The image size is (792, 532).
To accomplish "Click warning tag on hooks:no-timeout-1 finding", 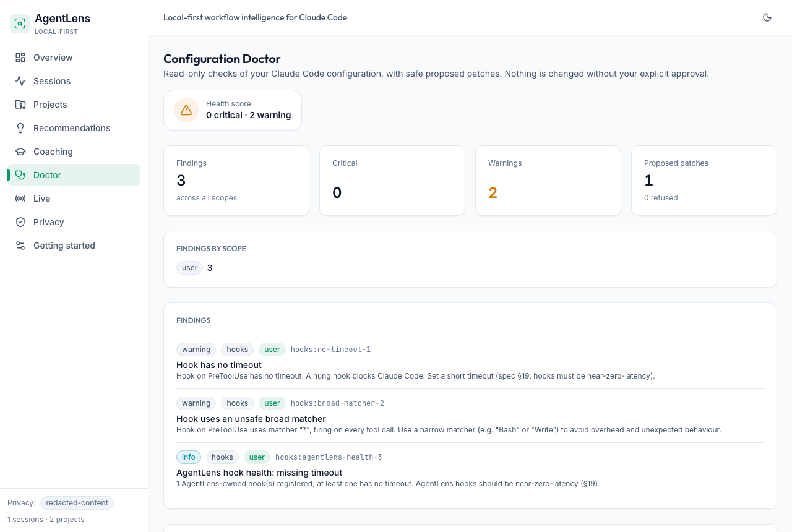I will coord(196,350).
